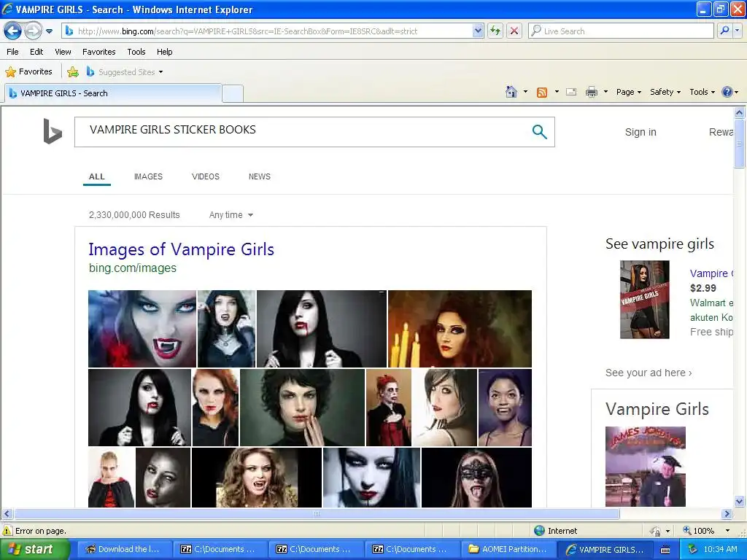Click the Home icon in command bar
The width and height of the screenshot is (747, 560).
point(511,92)
